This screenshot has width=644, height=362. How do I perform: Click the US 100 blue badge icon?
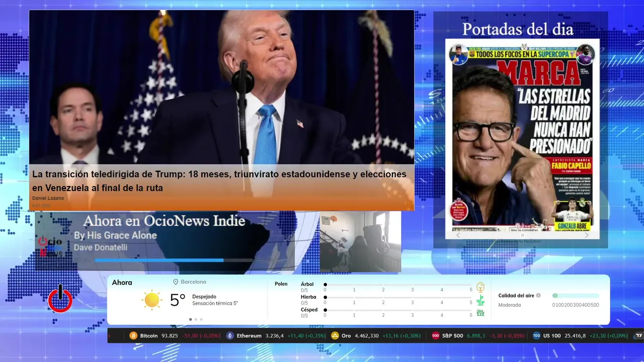pyautogui.click(x=536, y=336)
